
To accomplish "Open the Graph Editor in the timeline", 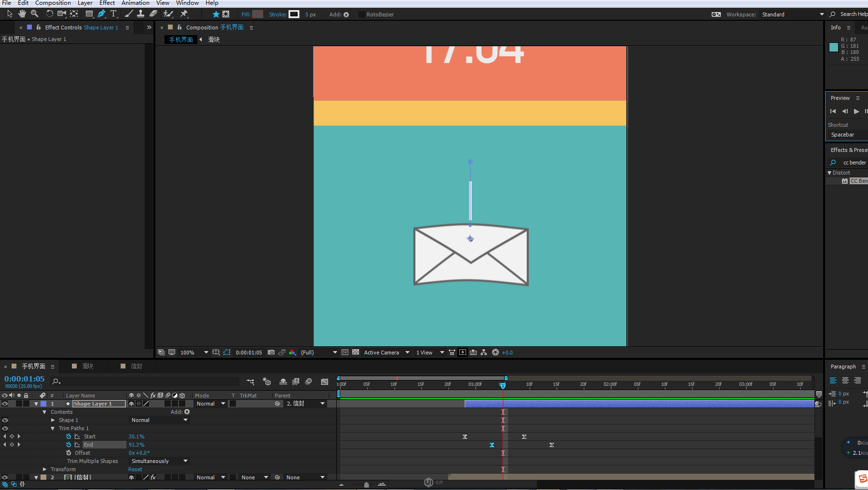I will click(x=325, y=381).
